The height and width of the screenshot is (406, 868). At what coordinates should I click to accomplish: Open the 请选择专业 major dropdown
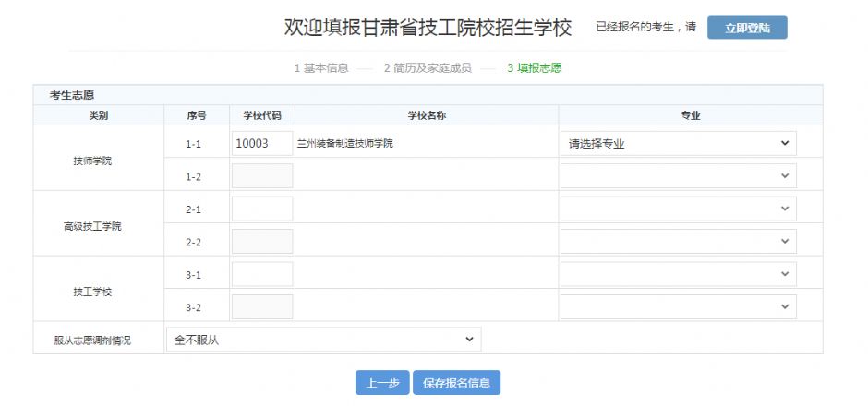[678, 144]
